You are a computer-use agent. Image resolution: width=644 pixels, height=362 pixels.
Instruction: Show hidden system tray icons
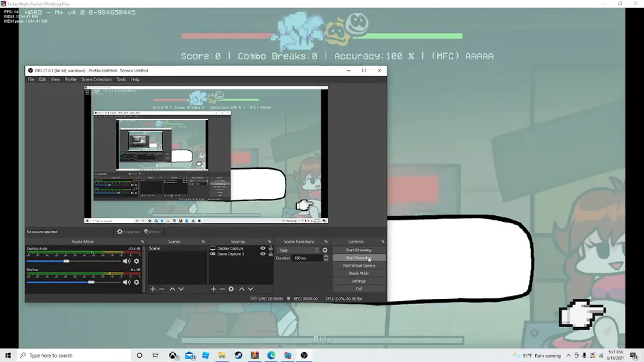[568, 356]
